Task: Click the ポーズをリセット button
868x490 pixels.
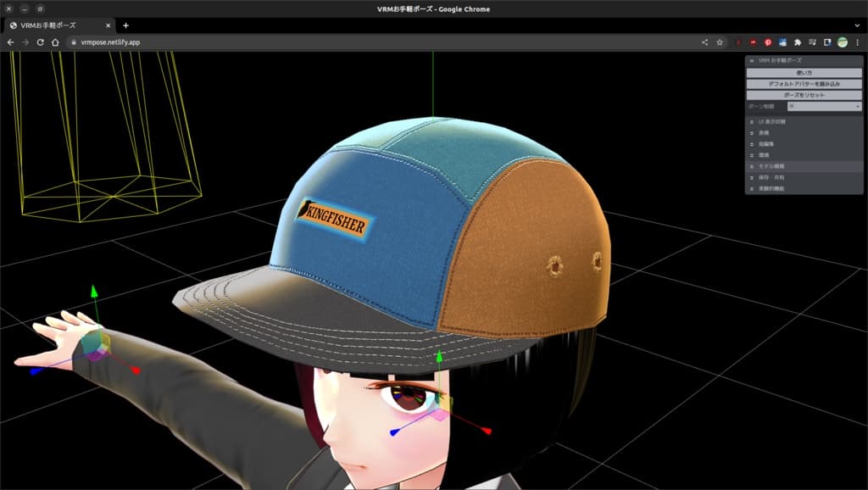Action: pyautogui.click(x=804, y=95)
